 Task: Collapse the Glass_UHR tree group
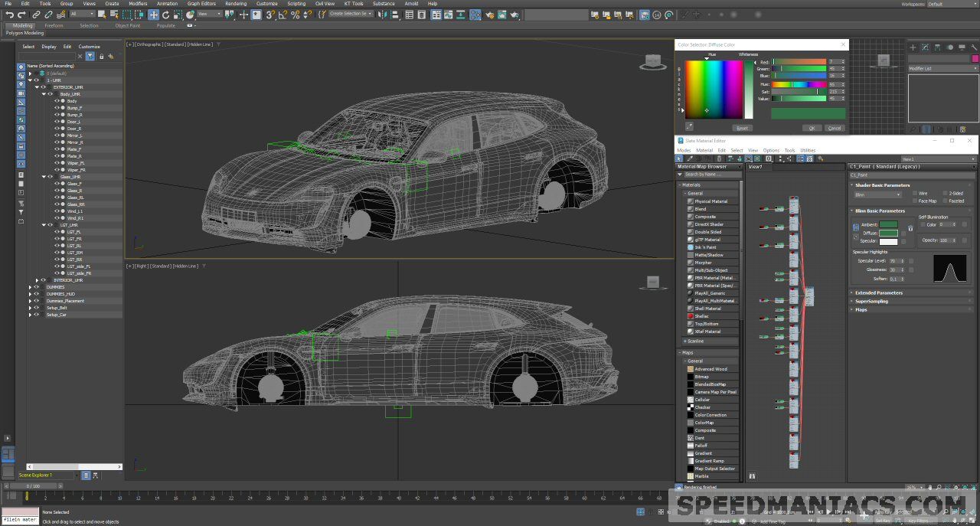(44, 177)
